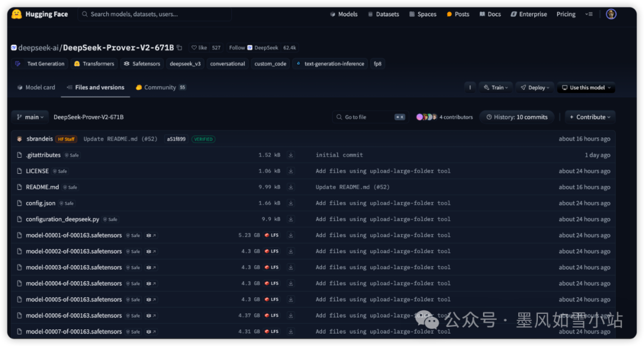
Task: Expand the Use this model dropdown
Action: coord(586,88)
